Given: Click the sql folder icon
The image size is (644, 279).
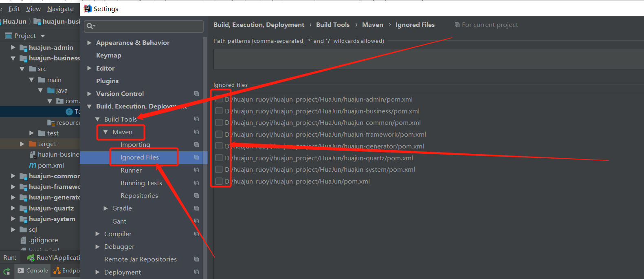Looking at the screenshot, I should coord(23,230).
